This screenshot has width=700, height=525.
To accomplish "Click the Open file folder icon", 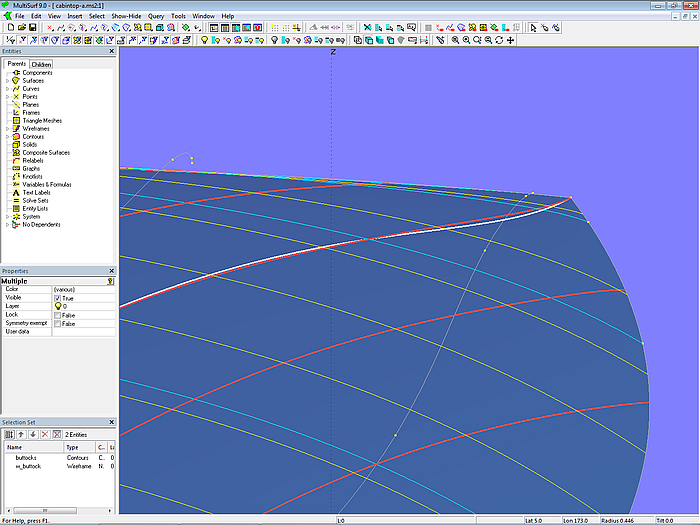I will [20, 27].
